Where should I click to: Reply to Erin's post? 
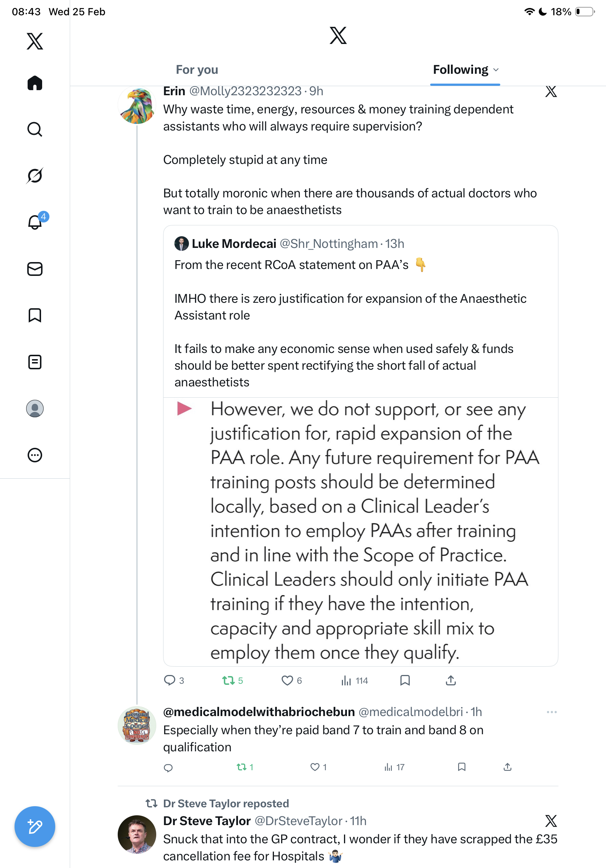point(170,680)
